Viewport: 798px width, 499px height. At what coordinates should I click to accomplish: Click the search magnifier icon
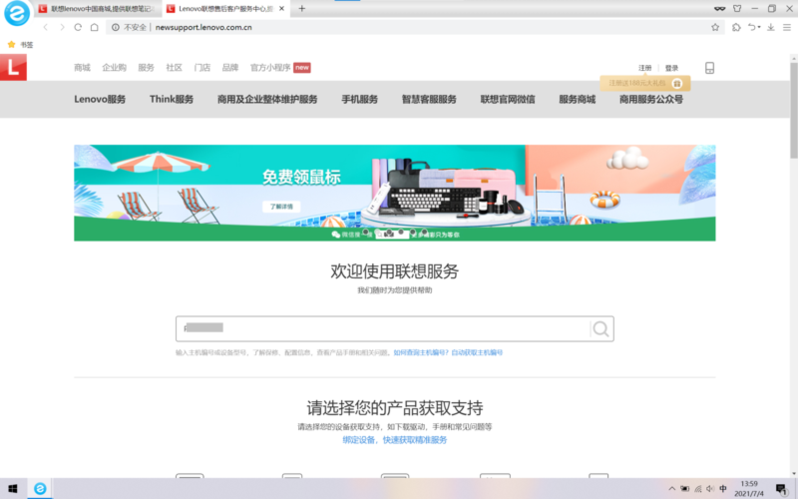point(600,329)
